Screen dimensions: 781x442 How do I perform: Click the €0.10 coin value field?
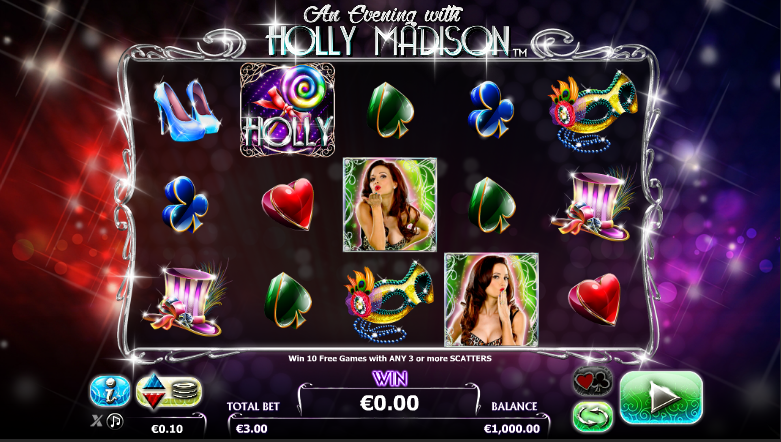(167, 429)
